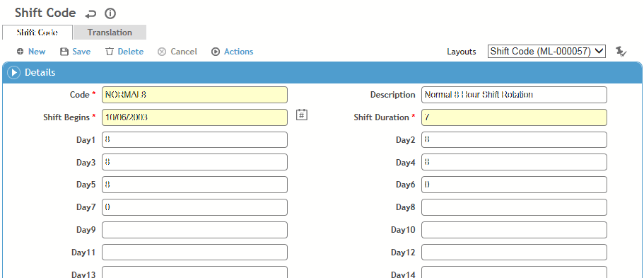Screen dimensions: 644x278
Task: Click the Details header text
Action: [40, 73]
